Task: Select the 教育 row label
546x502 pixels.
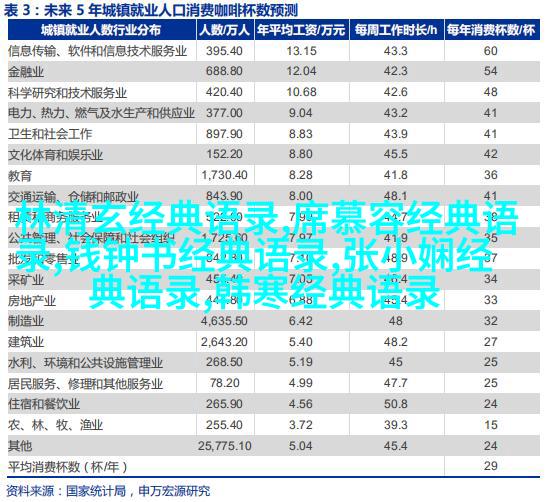Action: pos(20,175)
